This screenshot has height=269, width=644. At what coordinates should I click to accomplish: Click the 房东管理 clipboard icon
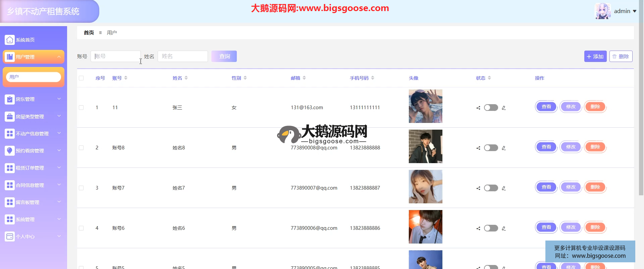10,99
